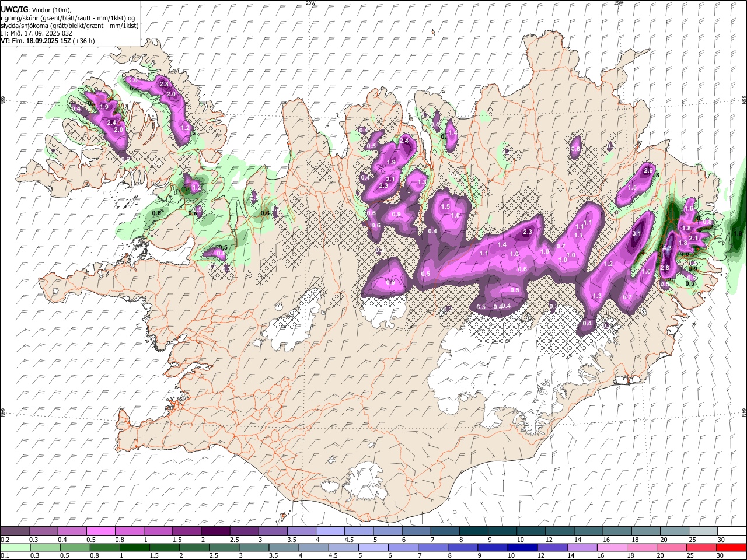The image size is (747, 560).
Task: Select the 0.8 swatch in the upper legend row
Action: tap(130, 531)
